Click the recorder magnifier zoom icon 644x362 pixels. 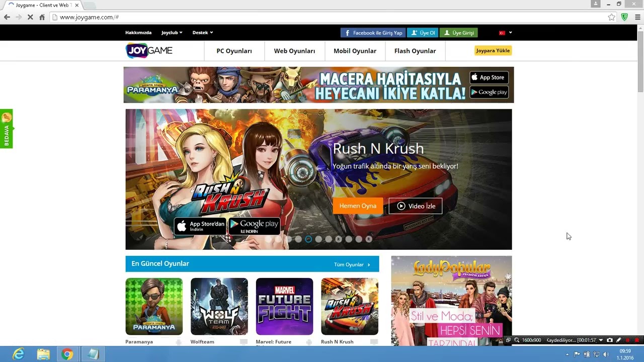tap(517, 340)
